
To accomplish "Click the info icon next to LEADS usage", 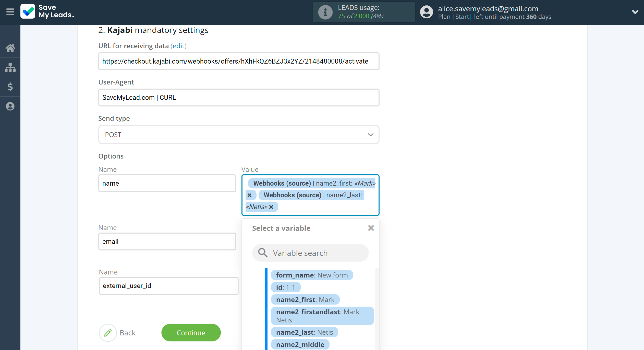I will click(x=325, y=12).
